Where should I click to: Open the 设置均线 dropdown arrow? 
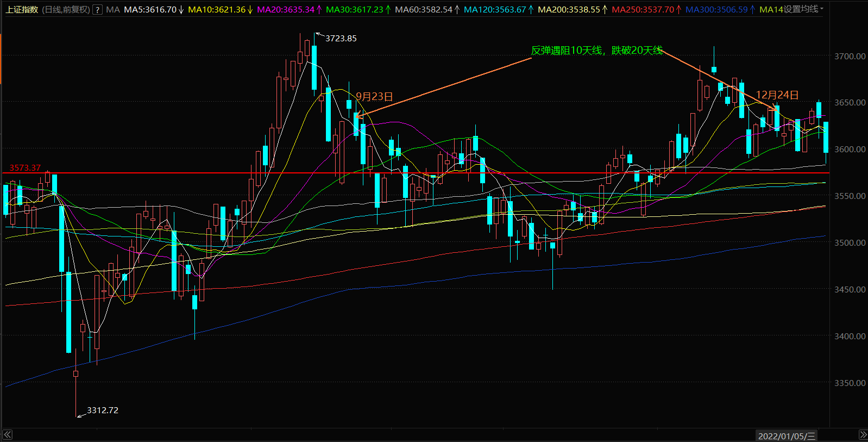coord(821,9)
